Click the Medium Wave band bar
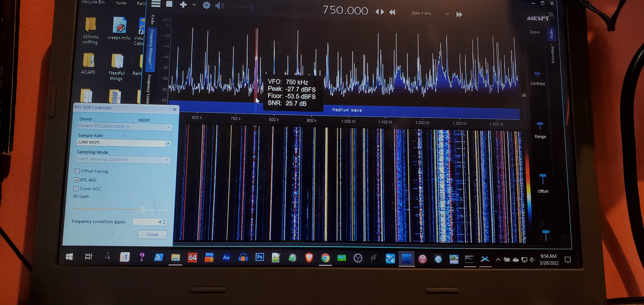This screenshot has width=644, height=305. (x=347, y=110)
